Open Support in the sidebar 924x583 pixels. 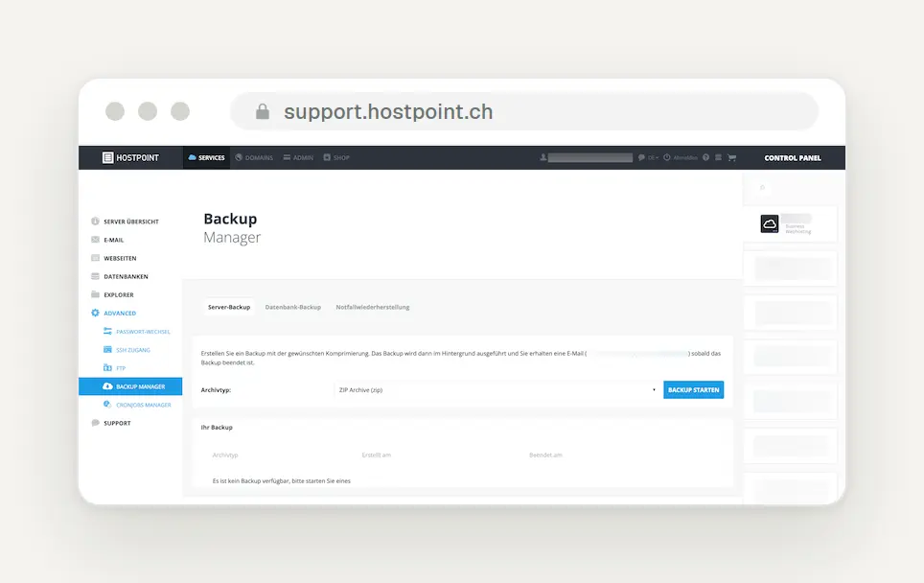click(111, 423)
